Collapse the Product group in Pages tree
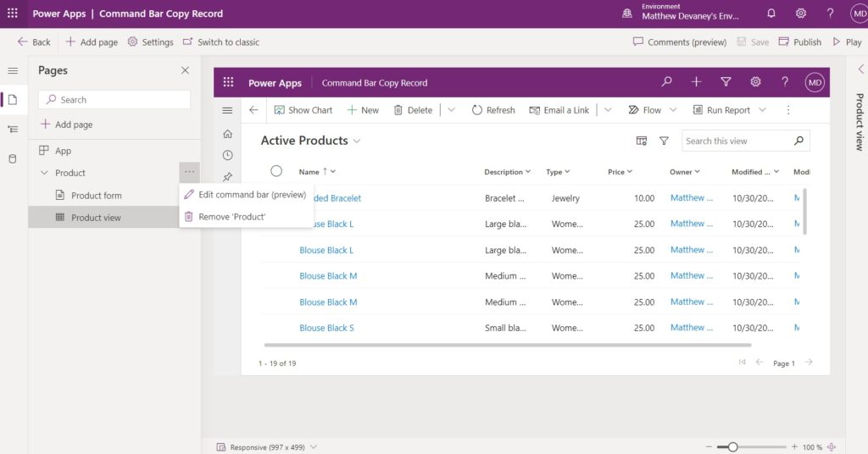 click(44, 173)
